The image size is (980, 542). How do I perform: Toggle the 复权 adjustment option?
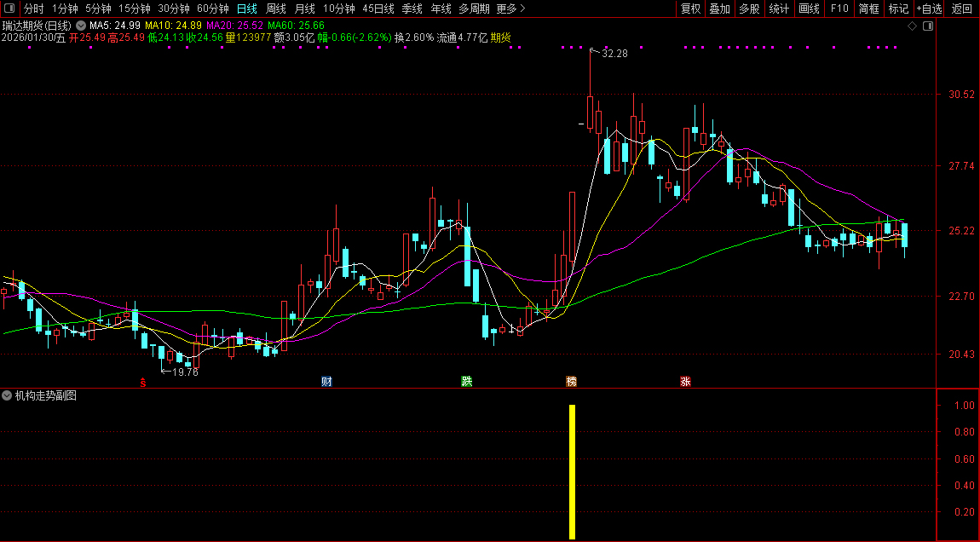pyautogui.click(x=690, y=9)
